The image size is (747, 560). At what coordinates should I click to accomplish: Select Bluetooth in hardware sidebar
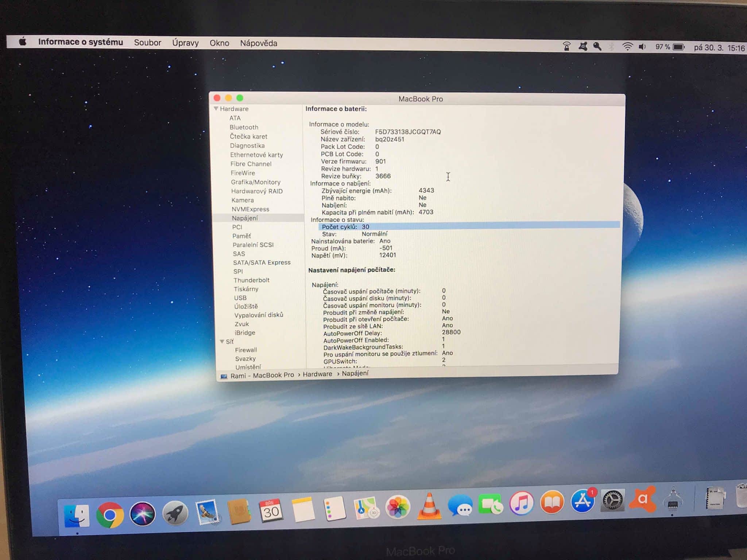pos(244,127)
